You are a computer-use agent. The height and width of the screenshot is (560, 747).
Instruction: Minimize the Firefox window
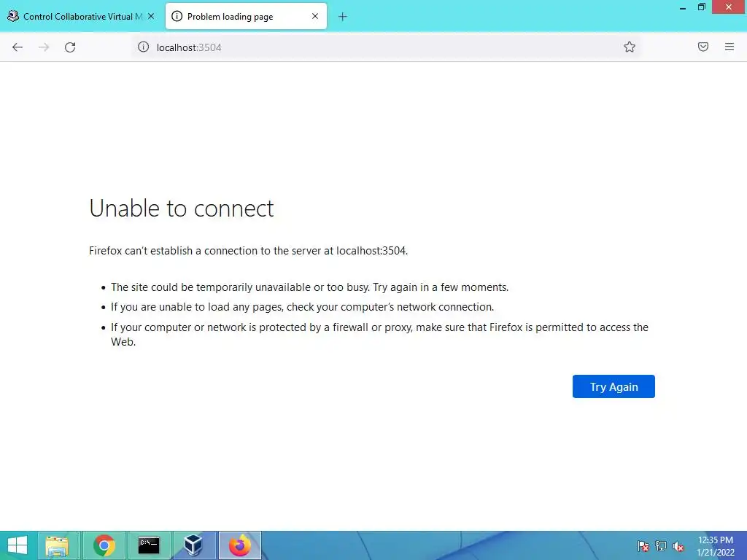pos(683,7)
